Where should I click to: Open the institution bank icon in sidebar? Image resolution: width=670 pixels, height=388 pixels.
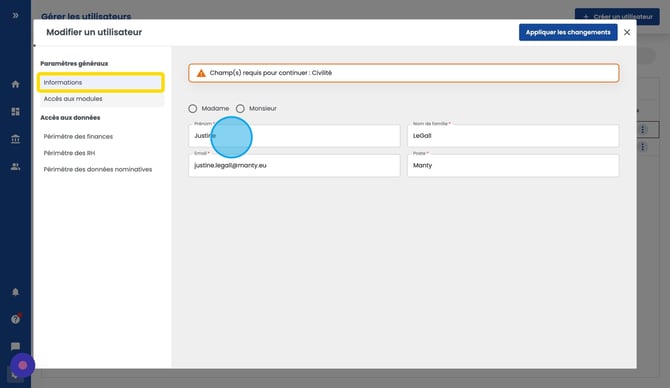(15, 139)
